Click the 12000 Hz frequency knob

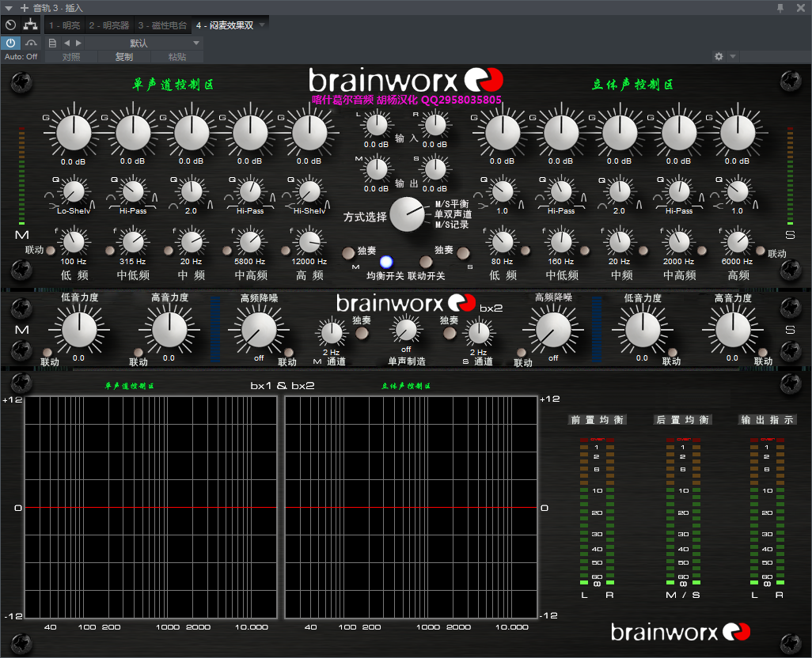pos(309,241)
